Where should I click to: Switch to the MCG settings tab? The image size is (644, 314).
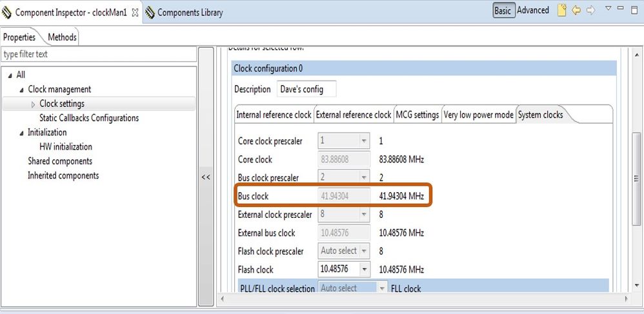point(418,115)
